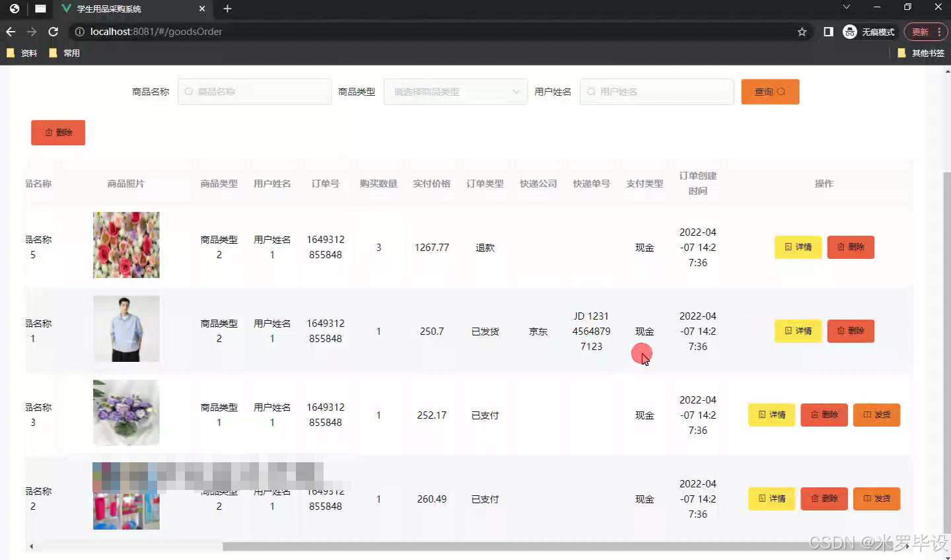Click the 无痕模式 incognito icon near the address bar
This screenshot has height=560, width=951.
pos(850,31)
